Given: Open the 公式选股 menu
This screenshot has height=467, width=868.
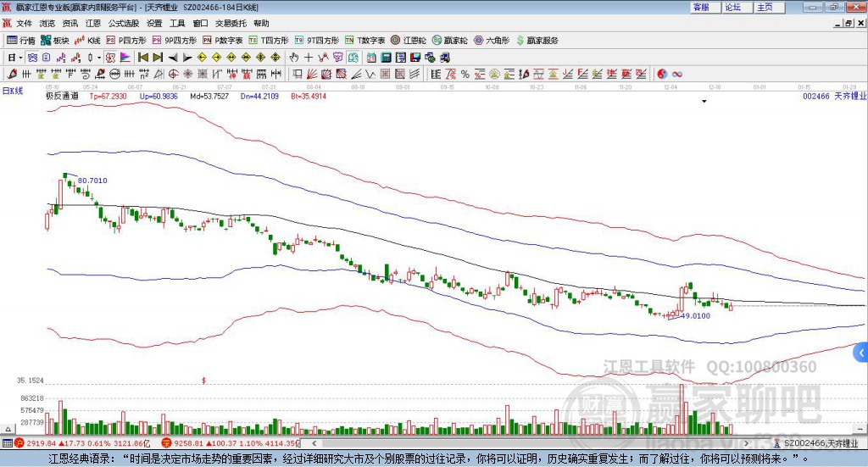Looking at the screenshot, I should coord(124,23).
